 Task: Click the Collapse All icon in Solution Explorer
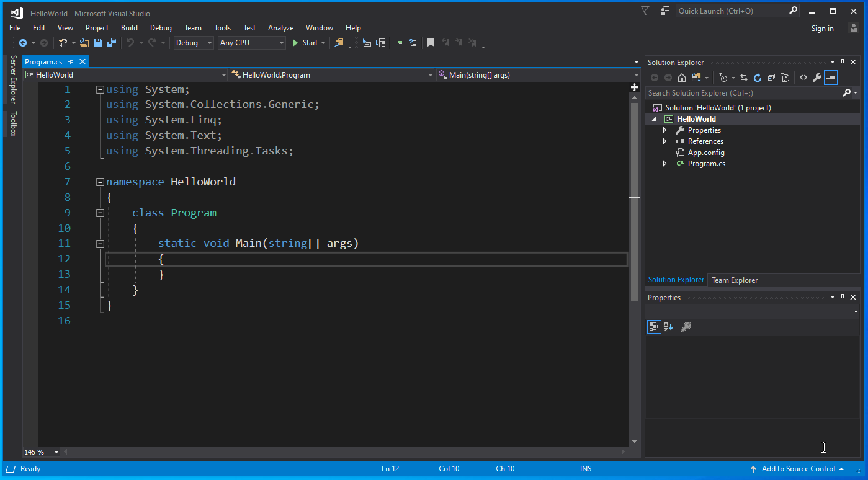771,78
